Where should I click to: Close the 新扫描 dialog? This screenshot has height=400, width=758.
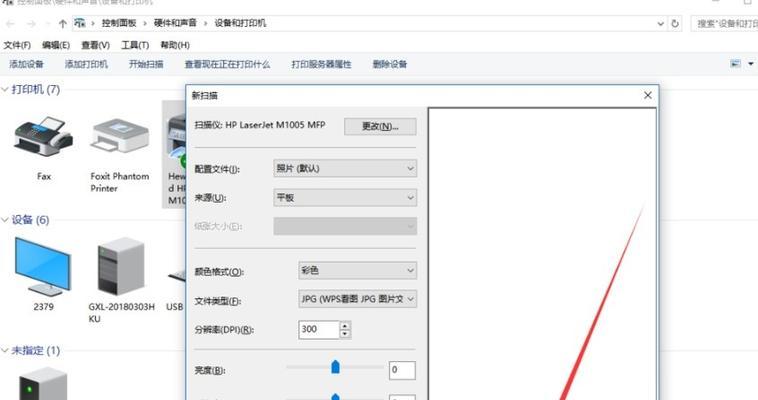point(648,95)
